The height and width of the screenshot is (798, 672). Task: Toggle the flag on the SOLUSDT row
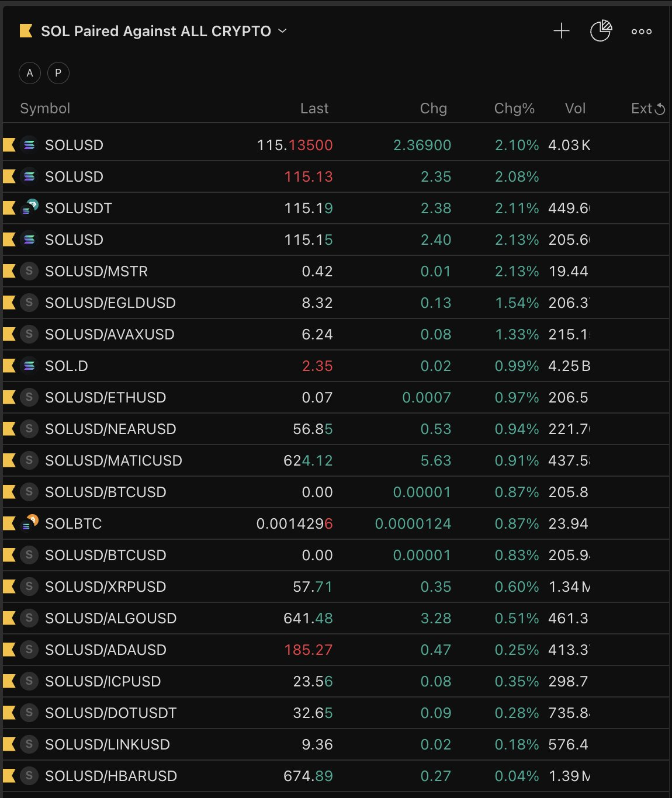[9, 208]
